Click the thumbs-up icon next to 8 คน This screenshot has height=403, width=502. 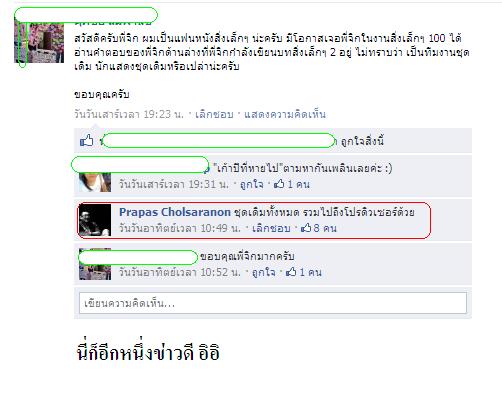coord(306,228)
